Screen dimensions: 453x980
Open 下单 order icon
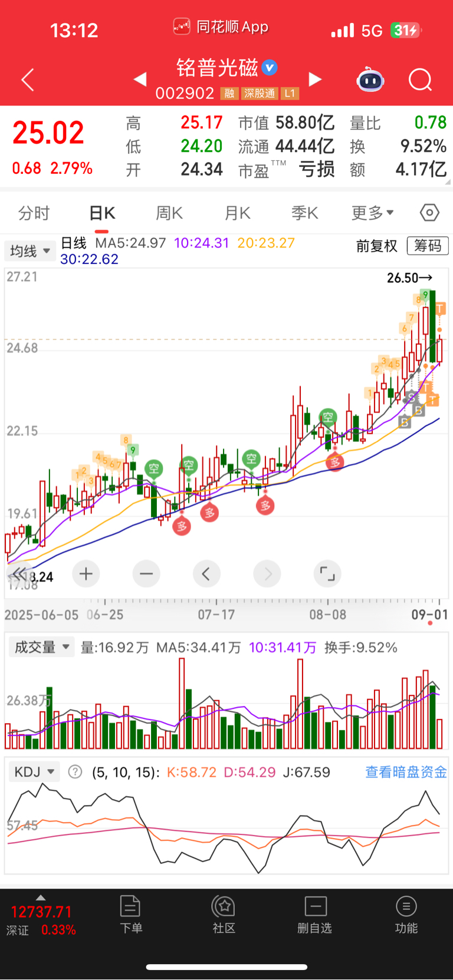(x=130, y=914)
